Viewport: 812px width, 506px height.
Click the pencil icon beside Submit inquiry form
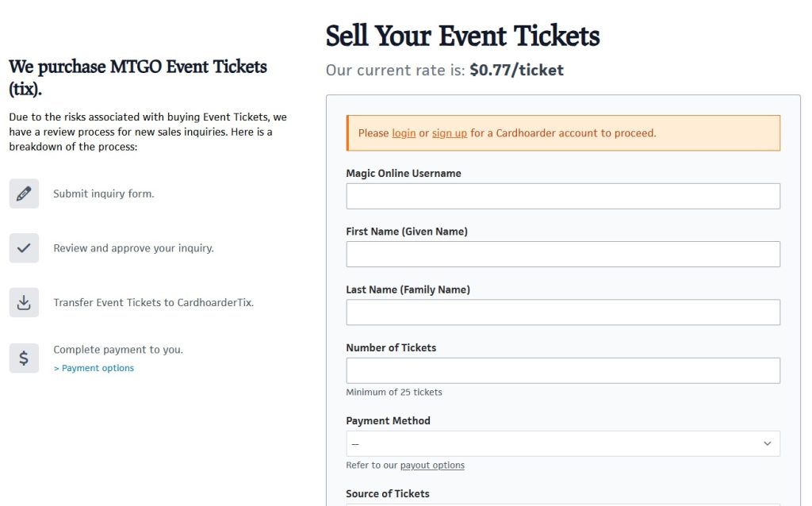click(x=24, y=193)
